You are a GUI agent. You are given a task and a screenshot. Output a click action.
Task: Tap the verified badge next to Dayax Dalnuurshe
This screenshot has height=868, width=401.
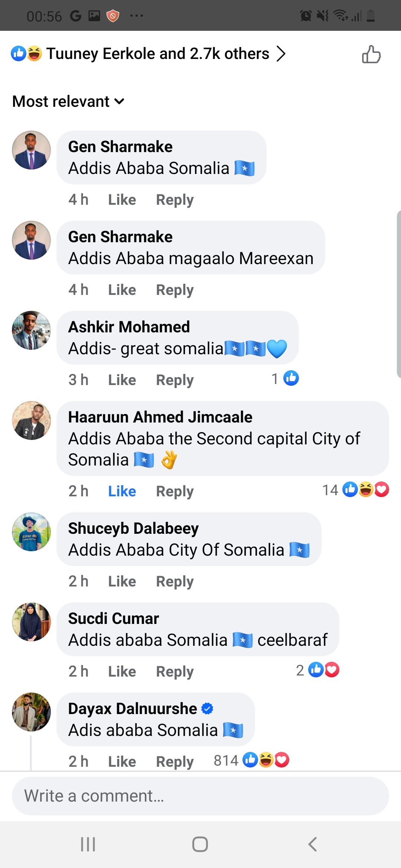207,709
